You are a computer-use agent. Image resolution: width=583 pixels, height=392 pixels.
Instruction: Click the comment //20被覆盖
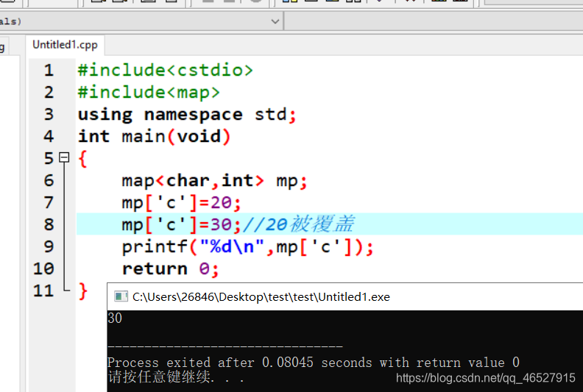(299, 224)
